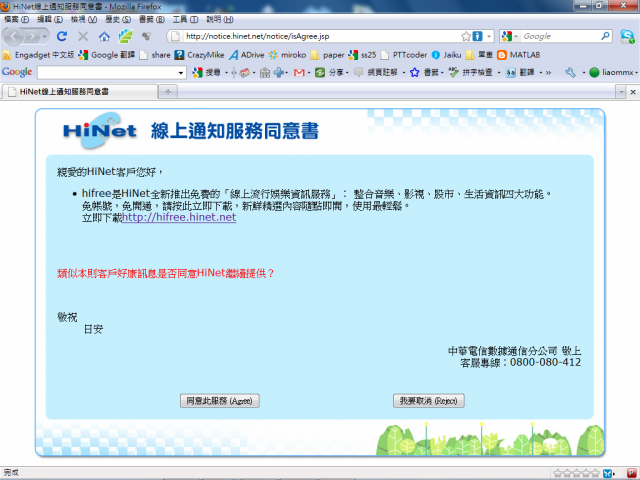Viewport: 640px width, 480px height.
Task: Click the 我要取消 (Reject) button
Action: click(429, 401)
